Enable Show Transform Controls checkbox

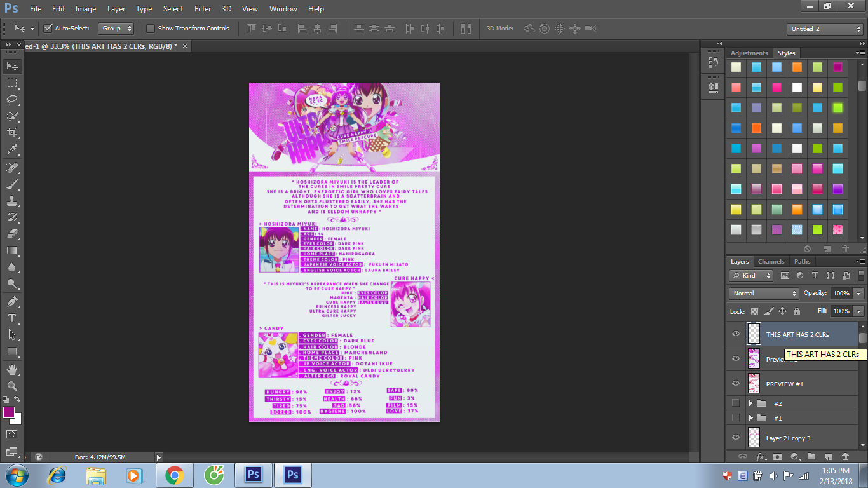[151, 28]
